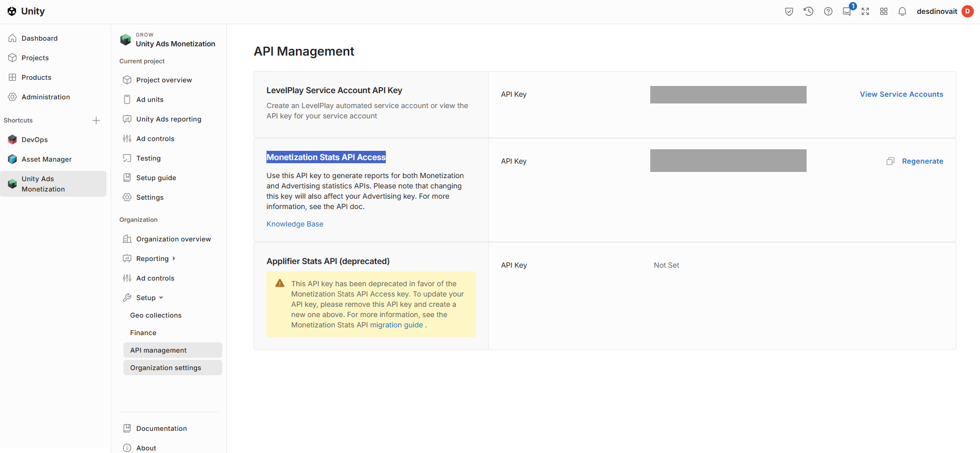Click the history clock icon in top bar
This screenshot has height=453, width=980.
pyautogui.click(x=809, y=11)
